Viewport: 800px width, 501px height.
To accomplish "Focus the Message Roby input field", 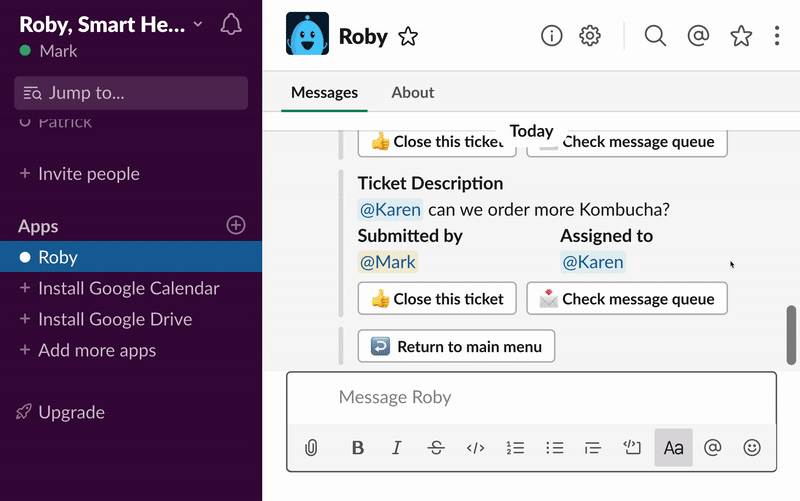I will click(x=530, y=397).
